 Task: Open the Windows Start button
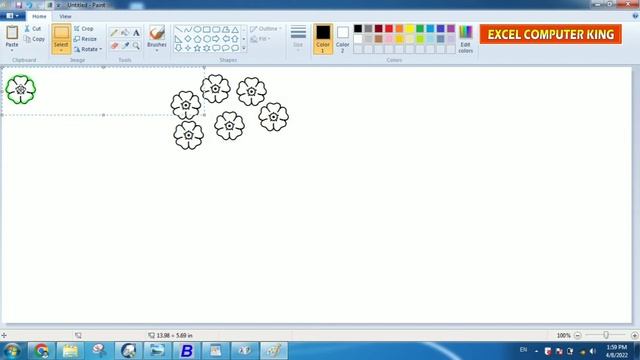point(12,351)
